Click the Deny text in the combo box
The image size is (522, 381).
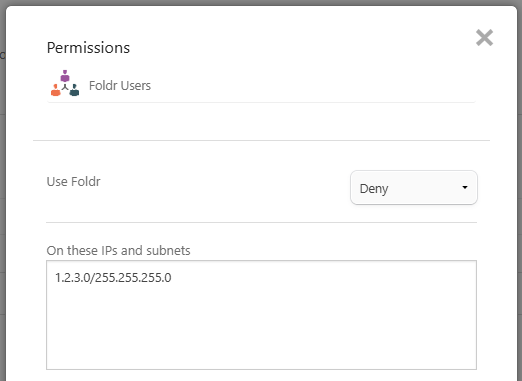point(374,189)
